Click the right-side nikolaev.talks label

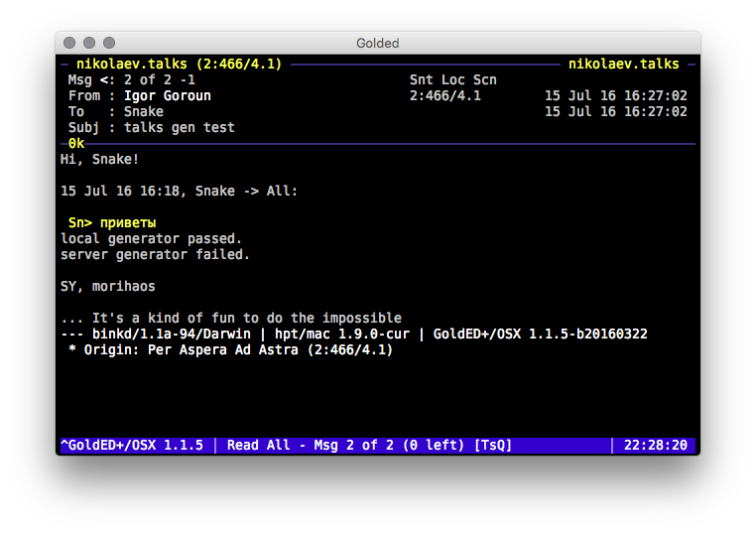[x=623, y=64]
